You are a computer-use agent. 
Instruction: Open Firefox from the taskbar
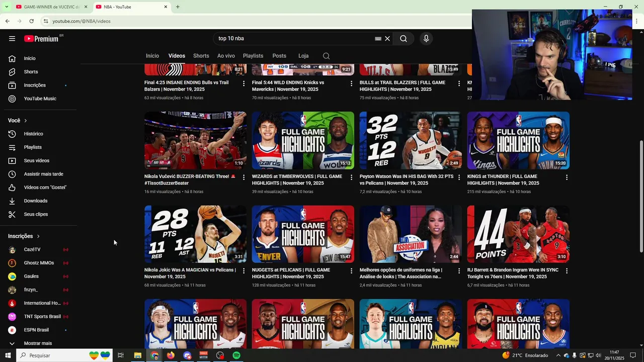click(x=171, y=355)
